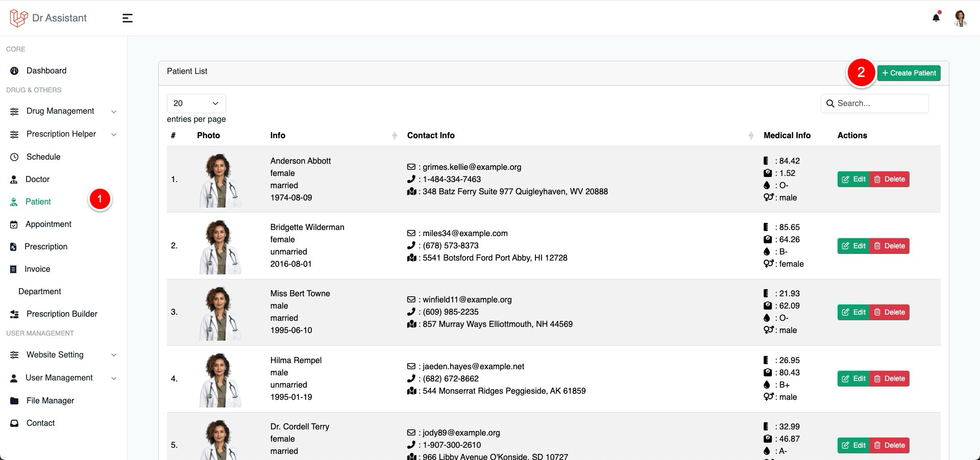Open Dashboard in the sidebar

(46, 71)
